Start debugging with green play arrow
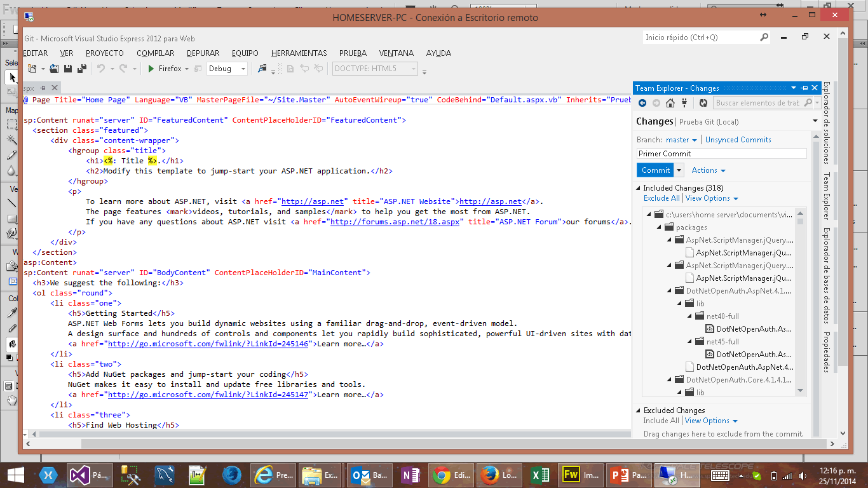868x488 pixels. pos(151,69)
